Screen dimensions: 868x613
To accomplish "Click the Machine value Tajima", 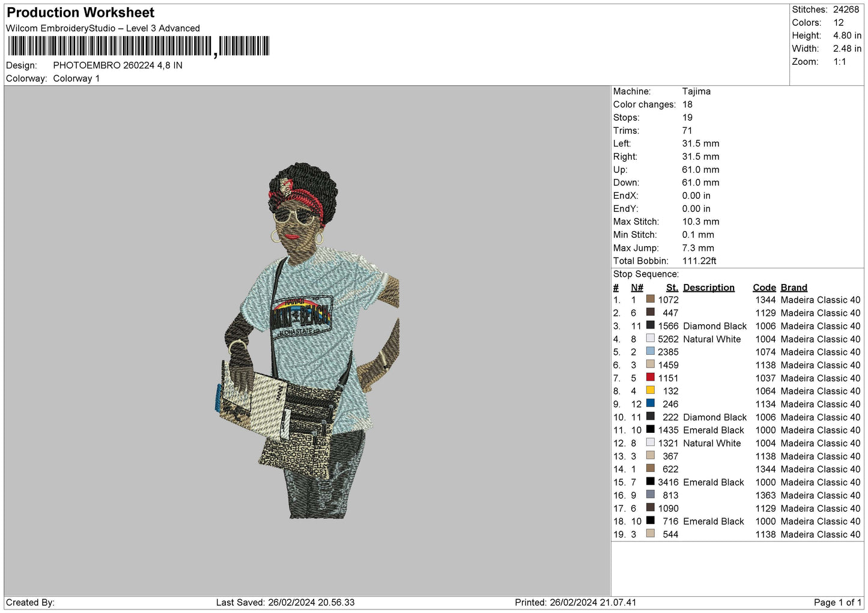I will pos(696,91).
